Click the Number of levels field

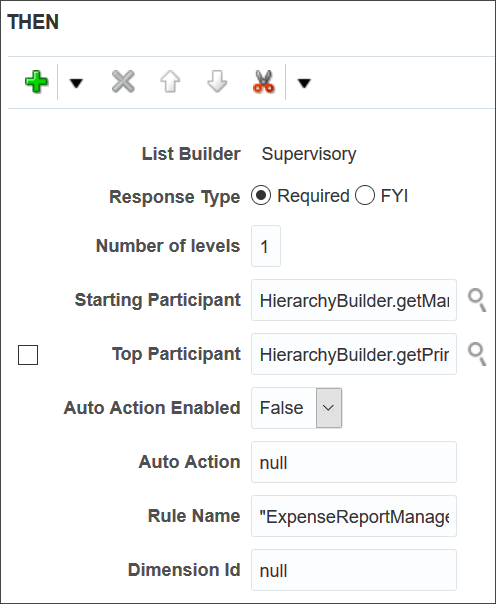click(266, 246)
